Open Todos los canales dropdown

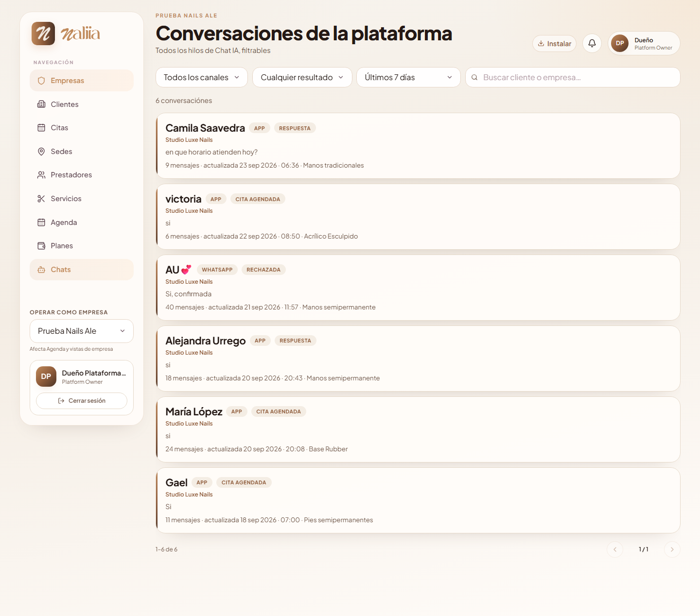click(x=202, y=77)
